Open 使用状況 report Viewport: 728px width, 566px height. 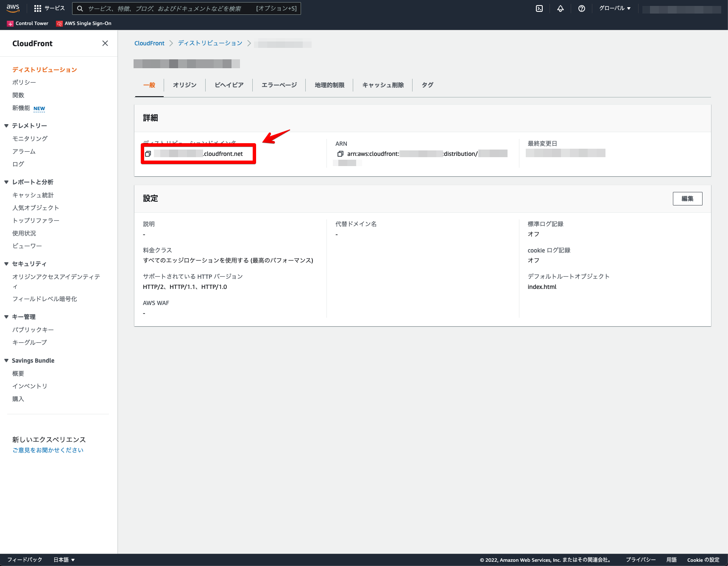coord(24,233)
